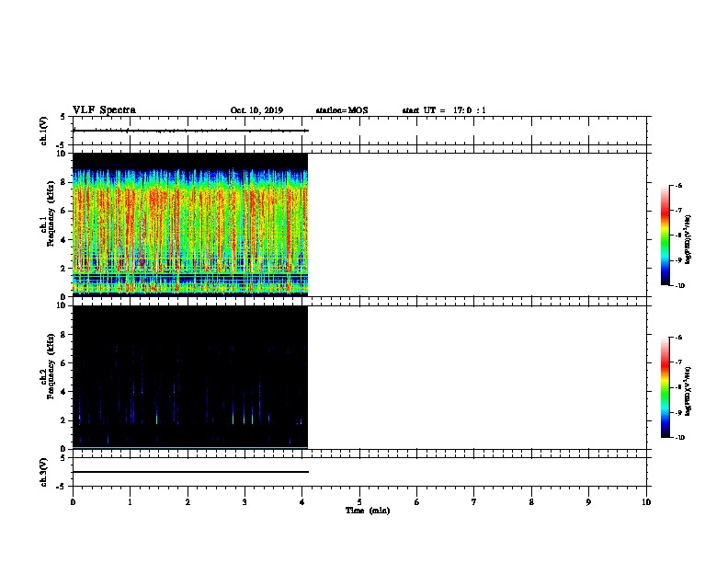
Task: Click the '5' tick on the time axis
Action: tap(359, 501)
